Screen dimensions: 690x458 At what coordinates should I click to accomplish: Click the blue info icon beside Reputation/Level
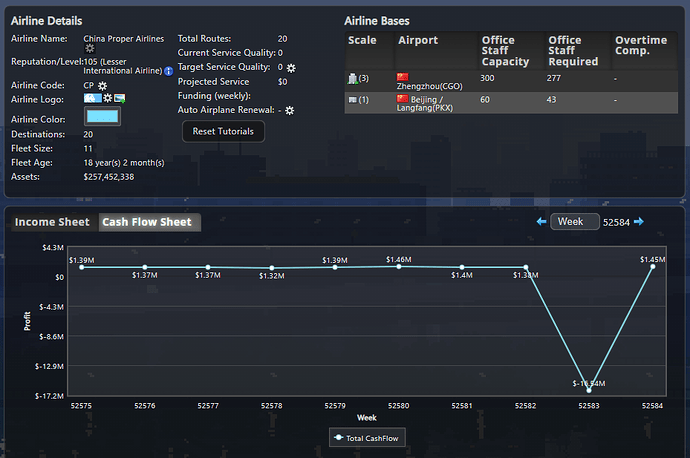pyautogui.click(x=168, y=71)
